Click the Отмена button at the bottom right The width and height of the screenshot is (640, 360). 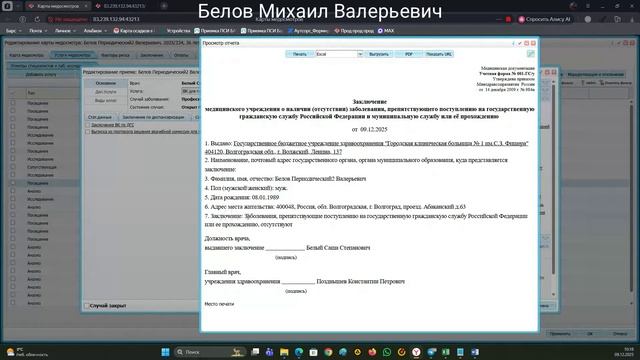(x=620, y=333)
